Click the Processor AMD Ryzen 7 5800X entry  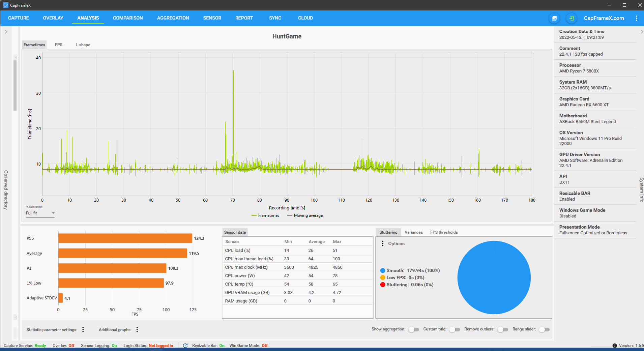pyautogui.click(x=595, y=68)
